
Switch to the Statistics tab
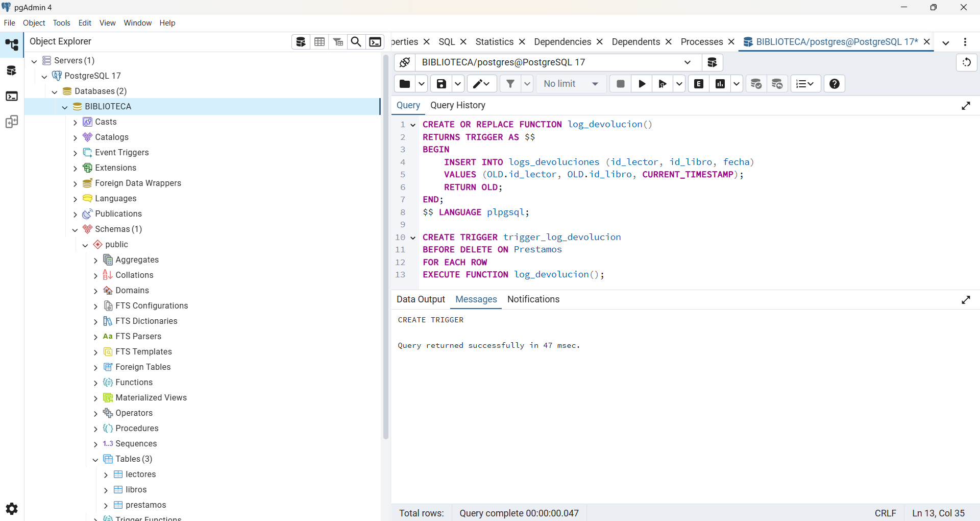[494, 42]
